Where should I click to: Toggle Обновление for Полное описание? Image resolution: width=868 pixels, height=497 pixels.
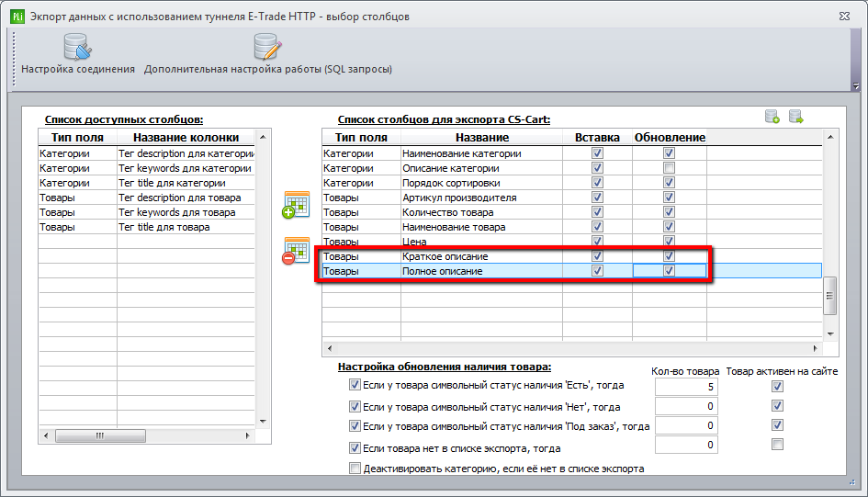tap(670, 271)
